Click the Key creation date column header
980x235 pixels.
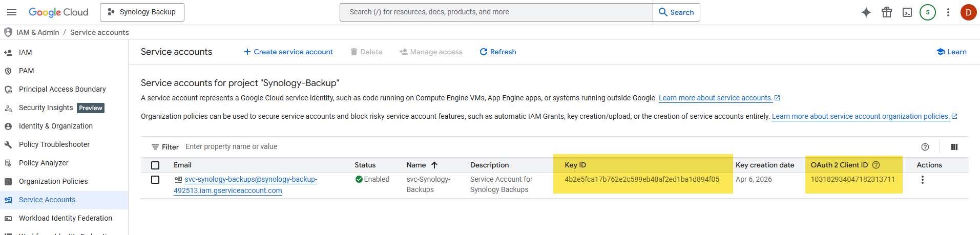pos(765,165)
